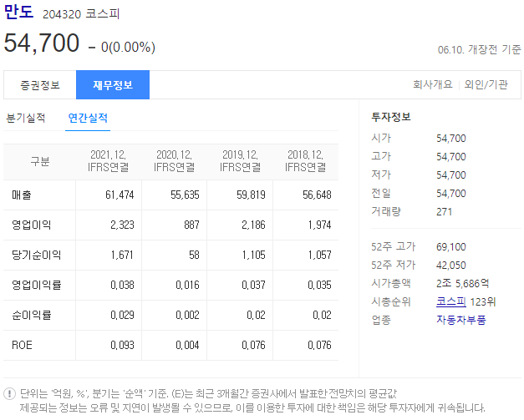
Task: Click the 순이익률 row label
Action: [x=32, y=315]
